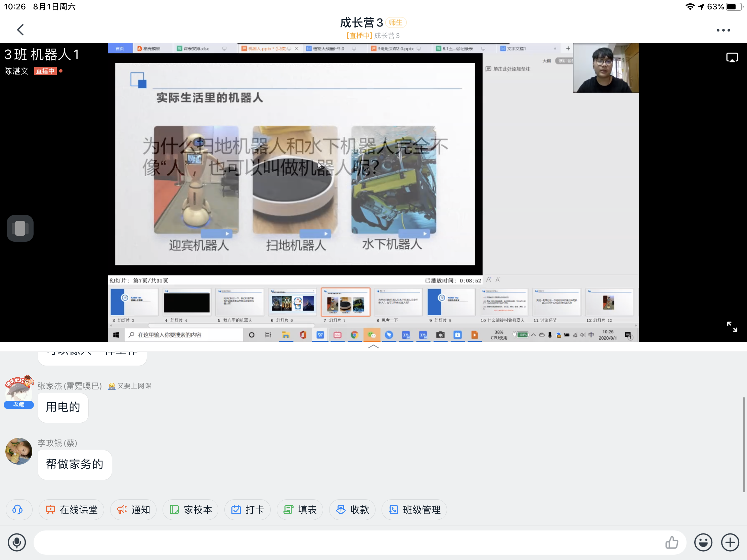Open the 通知 shortcut
Screen dimensions: 747x560
(x=133, y=510)
